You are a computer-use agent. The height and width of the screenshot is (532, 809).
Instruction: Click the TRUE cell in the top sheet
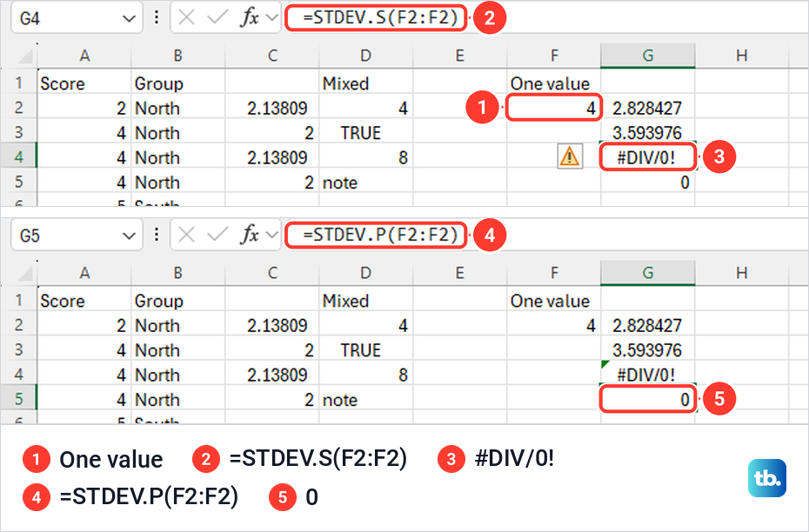pos(366,132)
